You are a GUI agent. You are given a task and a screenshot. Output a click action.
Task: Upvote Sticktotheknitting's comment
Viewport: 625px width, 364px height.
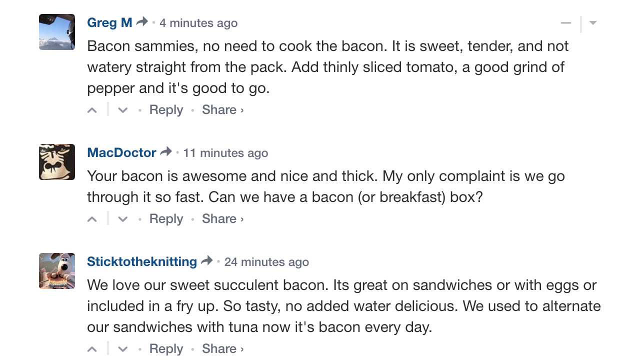[92, 349]
